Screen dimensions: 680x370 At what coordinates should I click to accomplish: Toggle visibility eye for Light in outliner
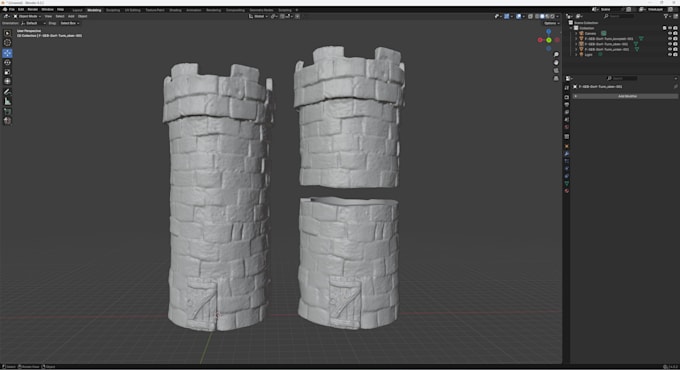670,55
